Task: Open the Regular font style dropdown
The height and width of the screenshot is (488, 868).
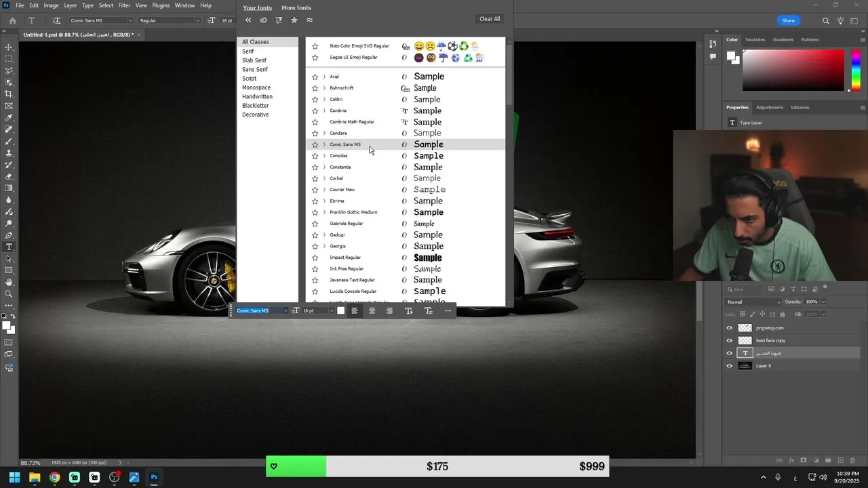Action: (198, 20)
